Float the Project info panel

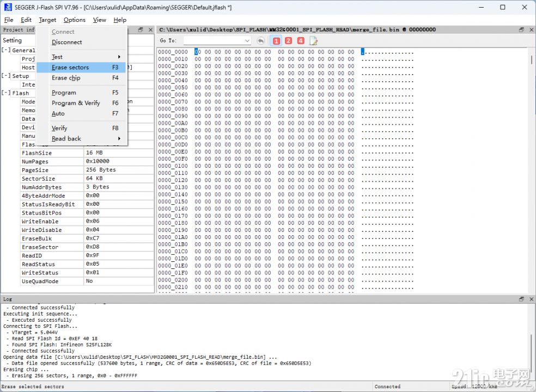141,30
